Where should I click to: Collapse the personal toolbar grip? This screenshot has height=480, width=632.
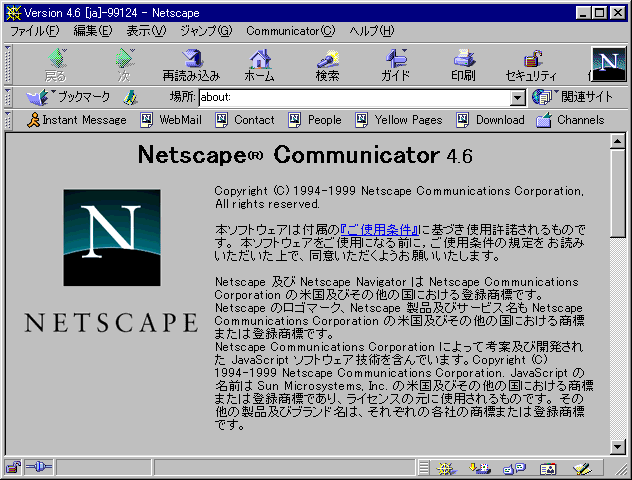coord(8,120)
